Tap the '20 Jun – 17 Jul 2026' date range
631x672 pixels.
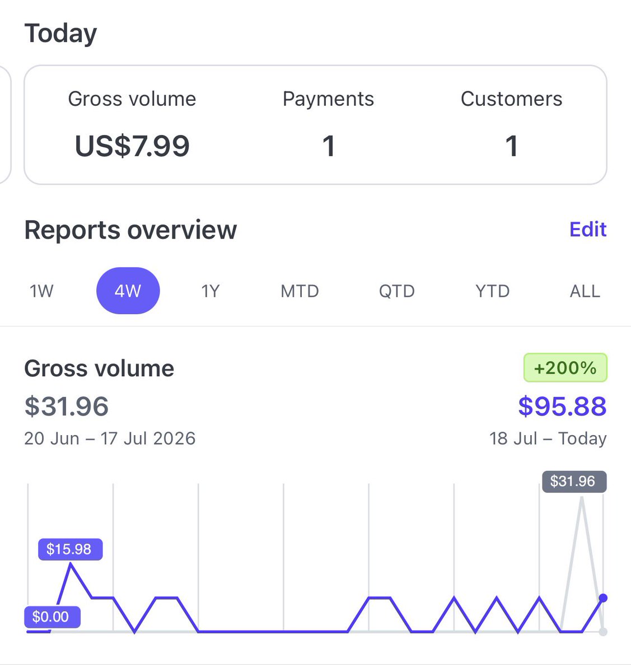point(110,438)
